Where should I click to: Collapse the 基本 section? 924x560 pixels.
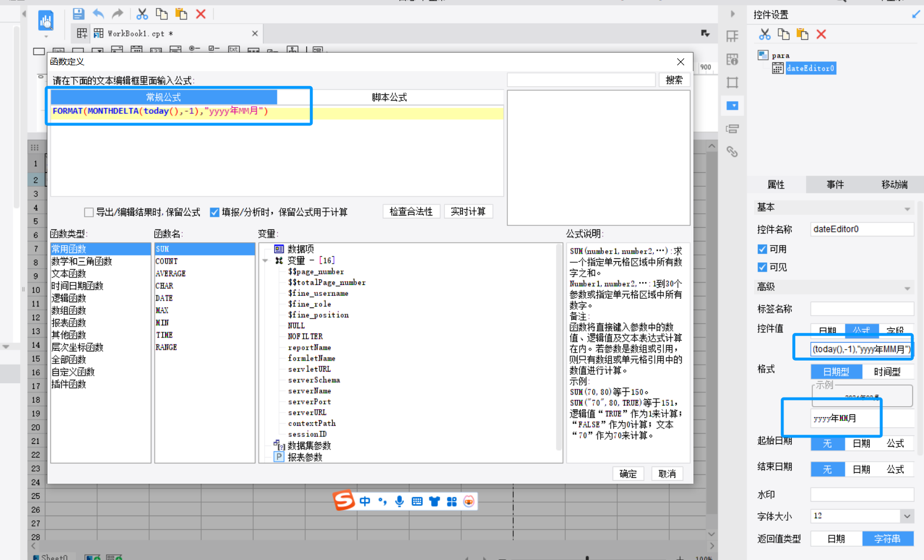pos(907,209)
